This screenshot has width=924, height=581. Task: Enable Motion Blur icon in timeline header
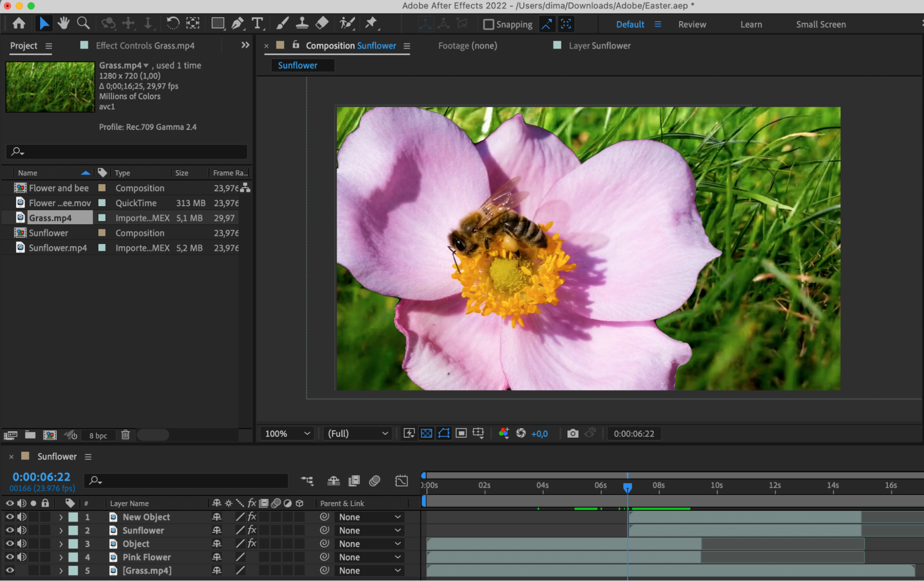(x=375, y=481)
